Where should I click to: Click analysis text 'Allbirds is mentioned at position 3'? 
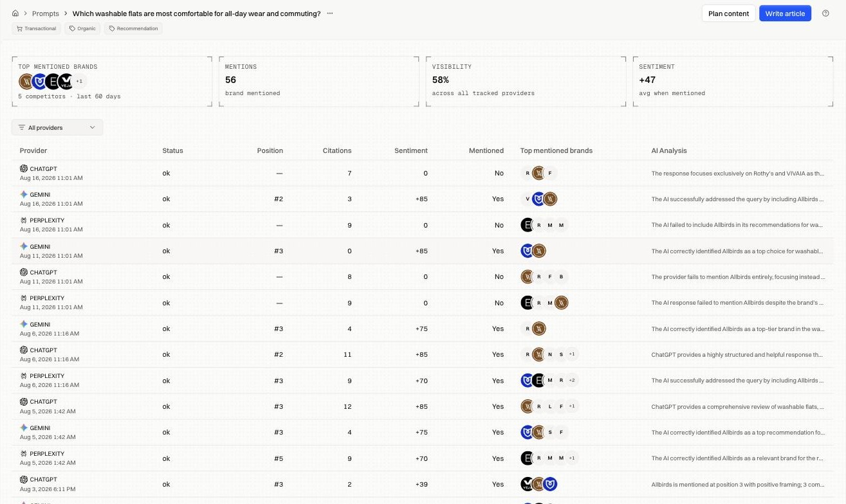click(737, 484)
